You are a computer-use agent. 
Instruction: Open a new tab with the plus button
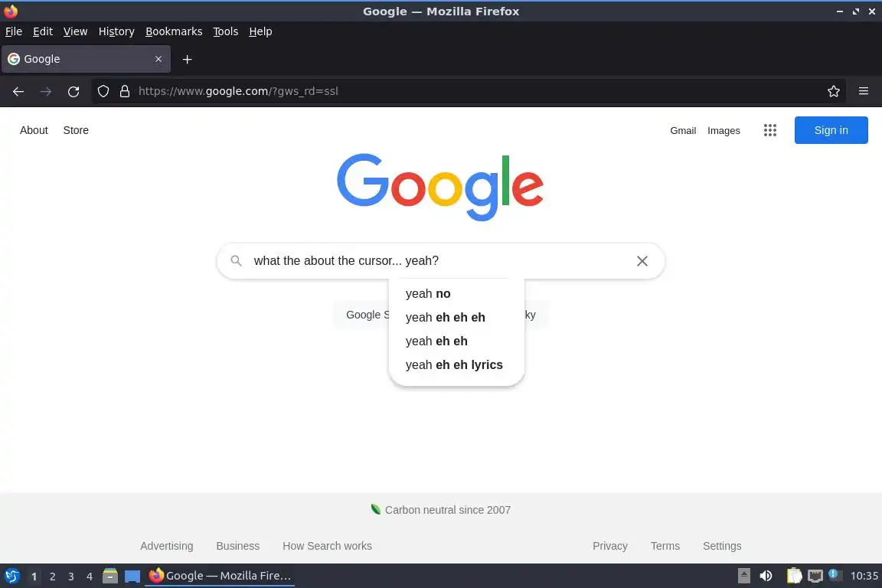188,59
